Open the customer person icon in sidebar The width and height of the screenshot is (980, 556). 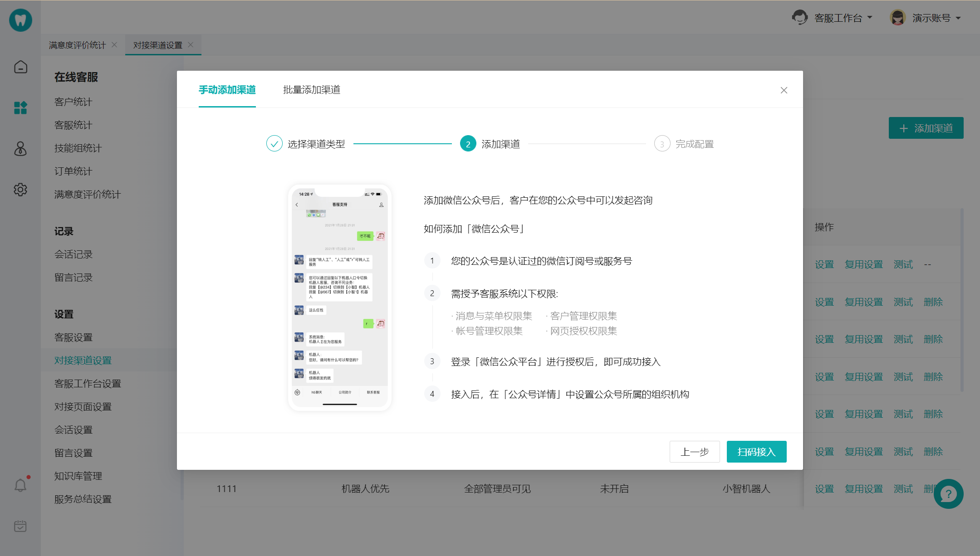(20, 148)
